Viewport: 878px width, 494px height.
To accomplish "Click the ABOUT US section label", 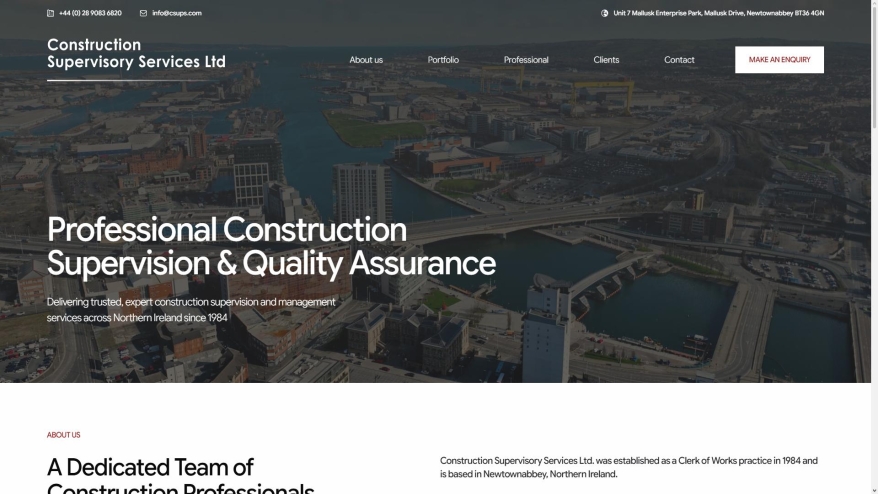I will click(64, 435).
